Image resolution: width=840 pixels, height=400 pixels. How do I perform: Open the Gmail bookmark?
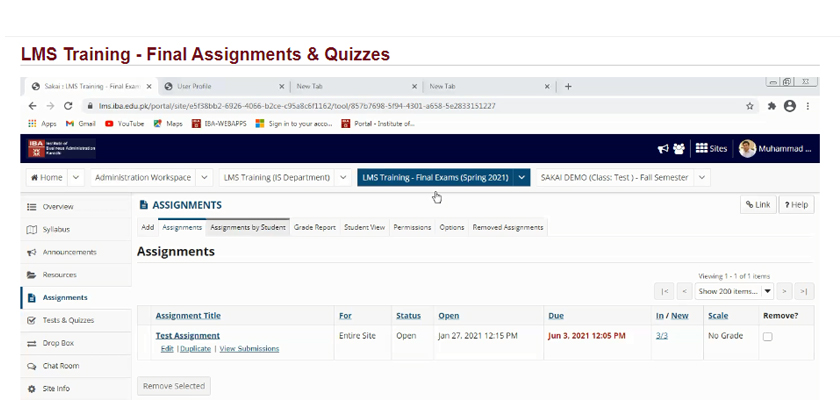tap(80, 123)
